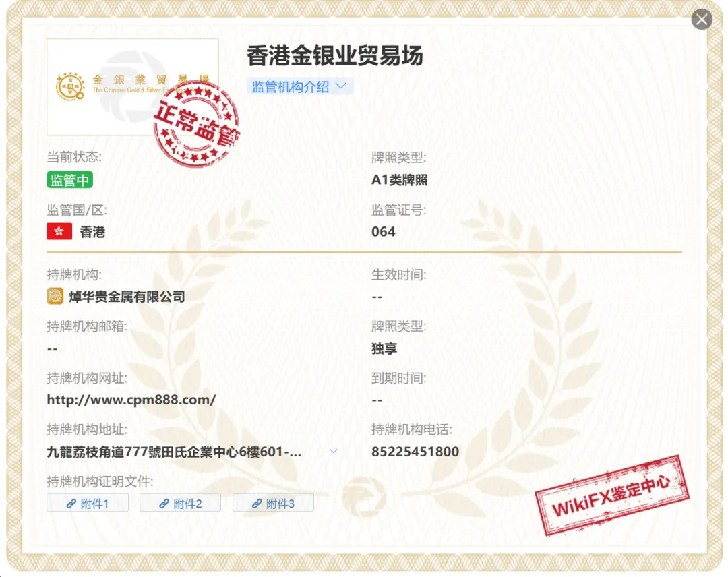The width and height of the screenshot is (728, 577).
Task: Select the phone number 85225451800
Action: pyautogui.click(x=415, y=452)
